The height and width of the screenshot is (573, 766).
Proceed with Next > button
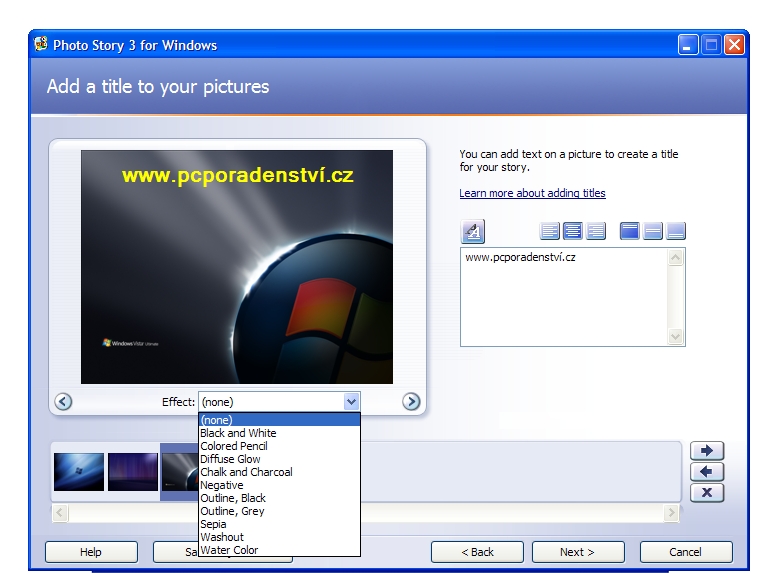[578, 552]
